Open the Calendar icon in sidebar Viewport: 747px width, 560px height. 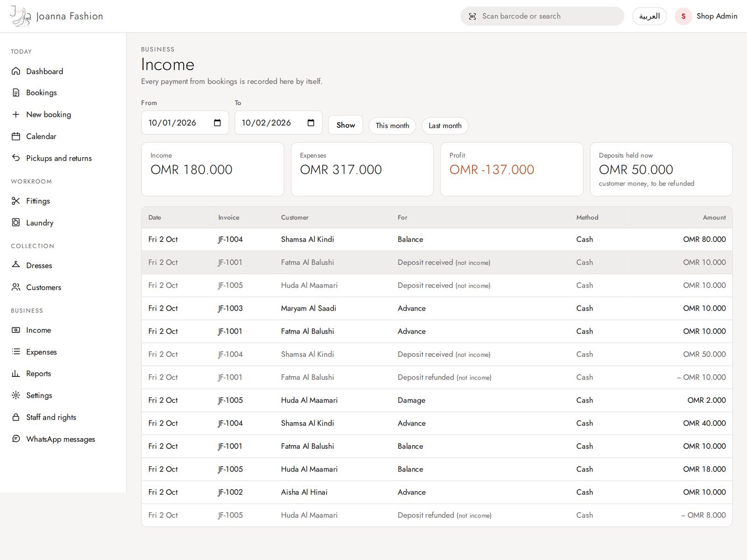click(x=16, y=136)
